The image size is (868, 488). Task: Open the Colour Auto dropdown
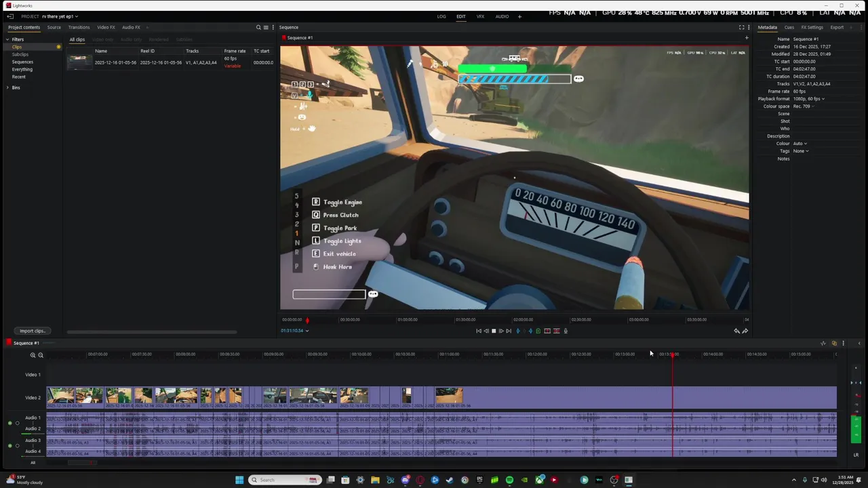pos(800,144)
